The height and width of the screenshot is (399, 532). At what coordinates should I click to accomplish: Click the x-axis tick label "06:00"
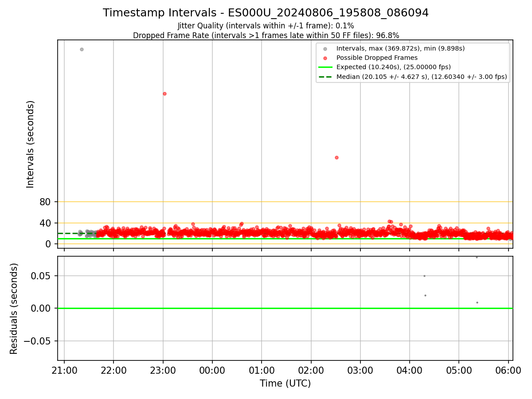(508, 370)
